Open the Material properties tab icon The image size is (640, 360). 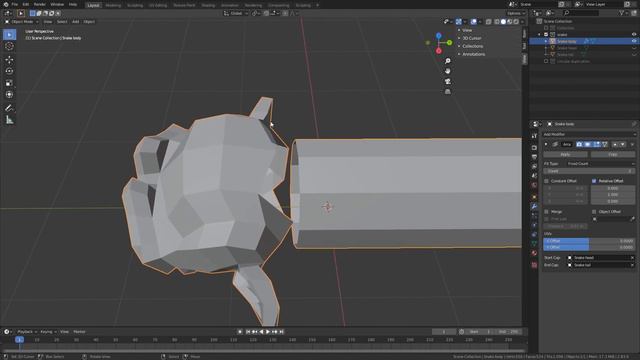click(534, 253)
